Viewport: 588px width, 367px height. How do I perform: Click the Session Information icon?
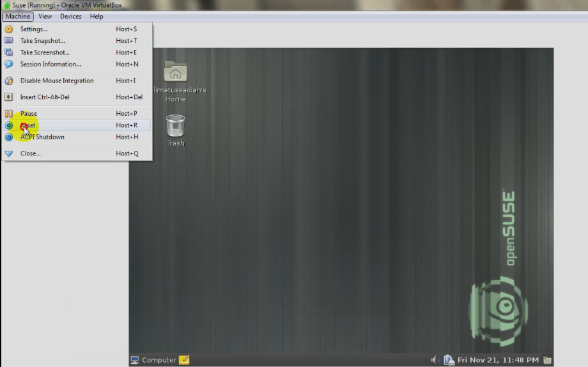click(x=8, y=64)
